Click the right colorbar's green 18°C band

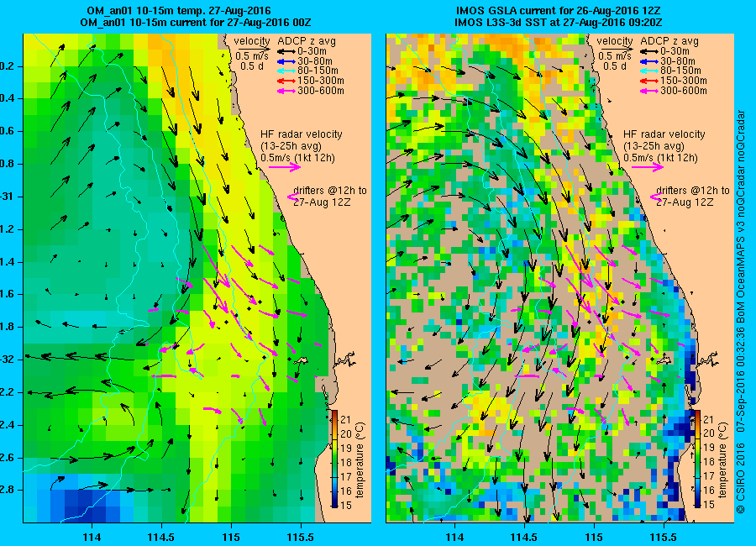pos(697,462)
